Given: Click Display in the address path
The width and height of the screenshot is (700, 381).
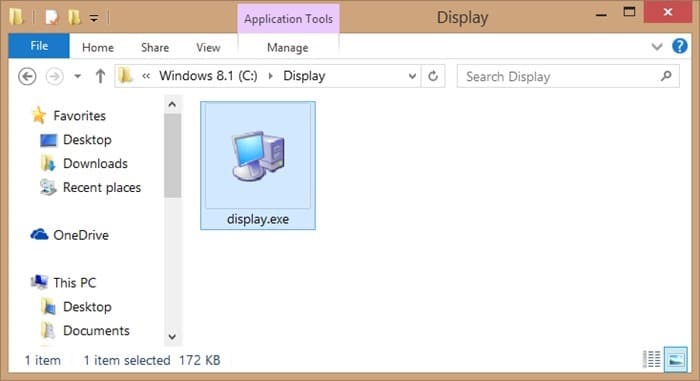Looking at the screenshot, I should coord(304,76).
